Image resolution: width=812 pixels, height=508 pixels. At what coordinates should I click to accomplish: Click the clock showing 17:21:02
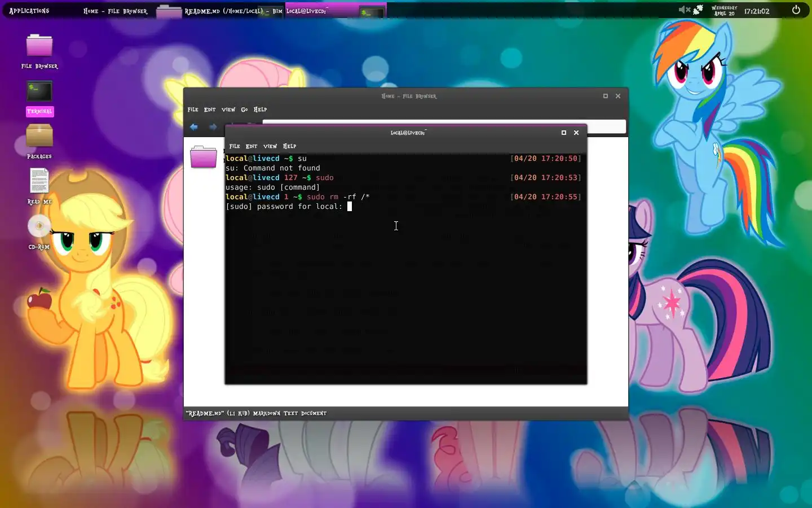click(757, 11)
